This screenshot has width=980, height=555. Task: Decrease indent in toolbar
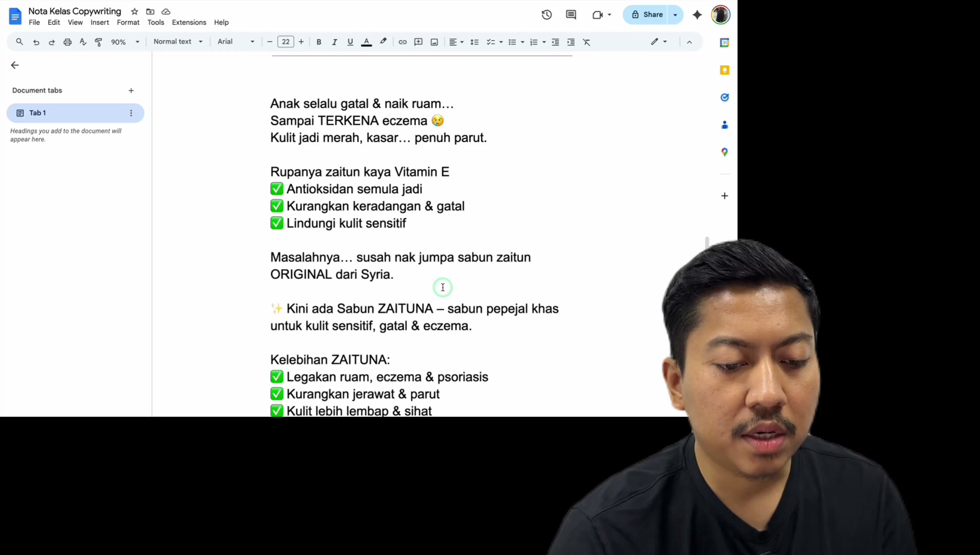[x=555, y=42]
